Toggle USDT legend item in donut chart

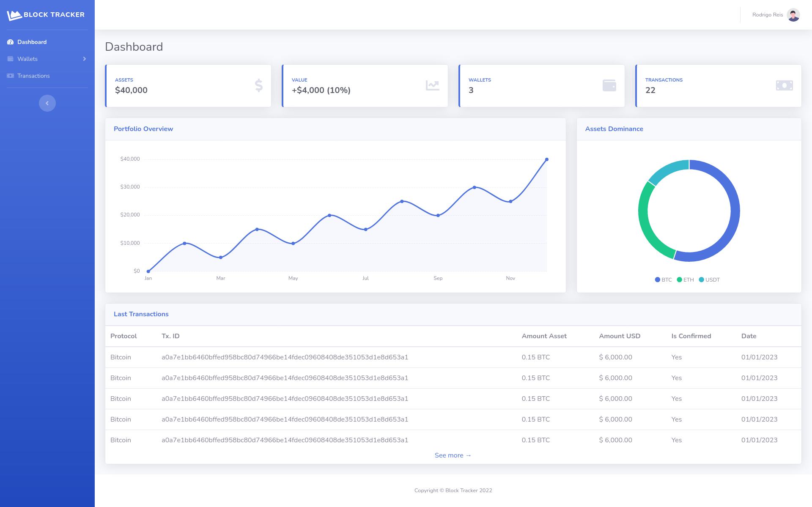tap(709, 280)
